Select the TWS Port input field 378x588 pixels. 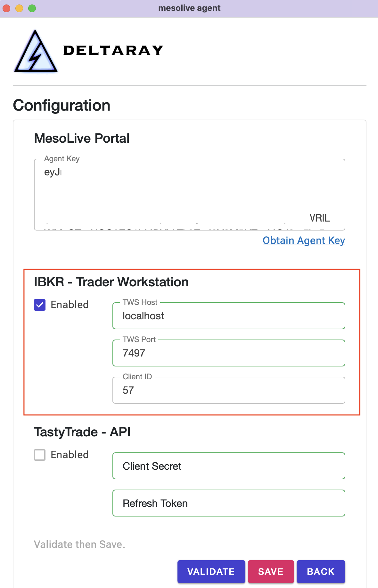click(x=228, y=353)
